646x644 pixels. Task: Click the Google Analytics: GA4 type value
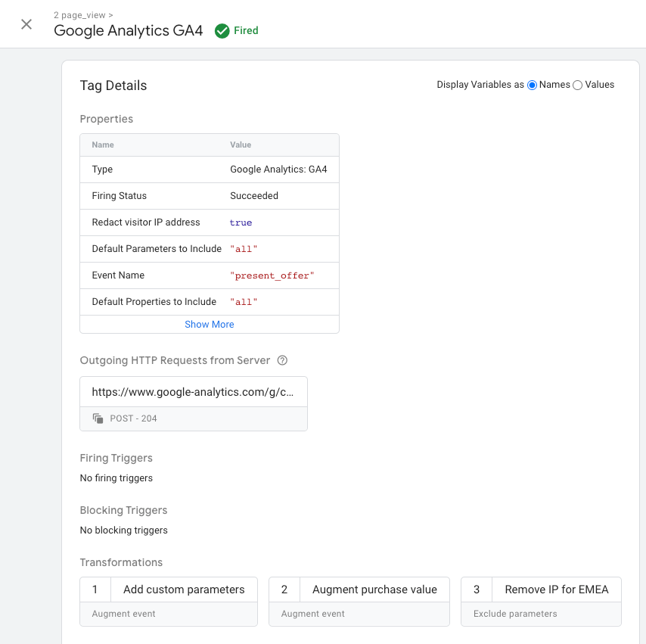click(279, 169)
